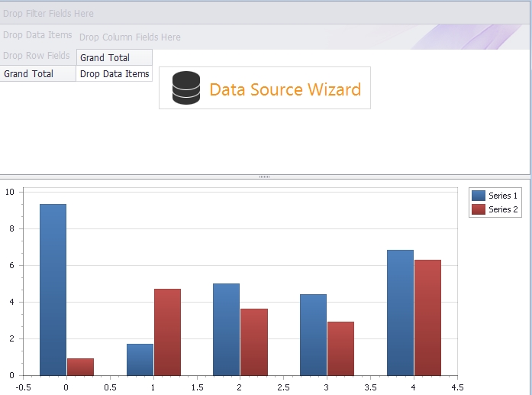This screenshot has width=532, height=395.
Task: Select the red Series 2 bar at 1
Action: point(168,332)
